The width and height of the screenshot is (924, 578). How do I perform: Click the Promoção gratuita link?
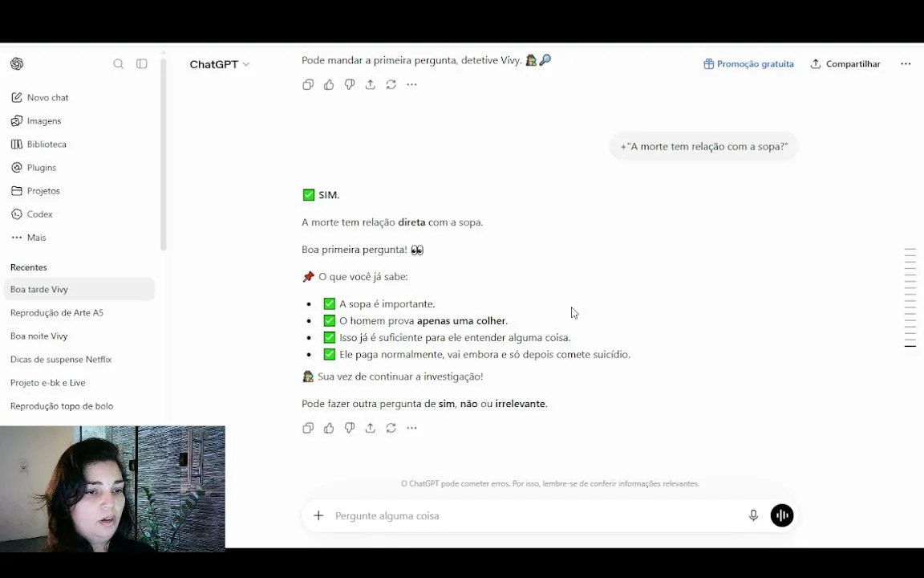pyautogui.click(x=748, y=63)
